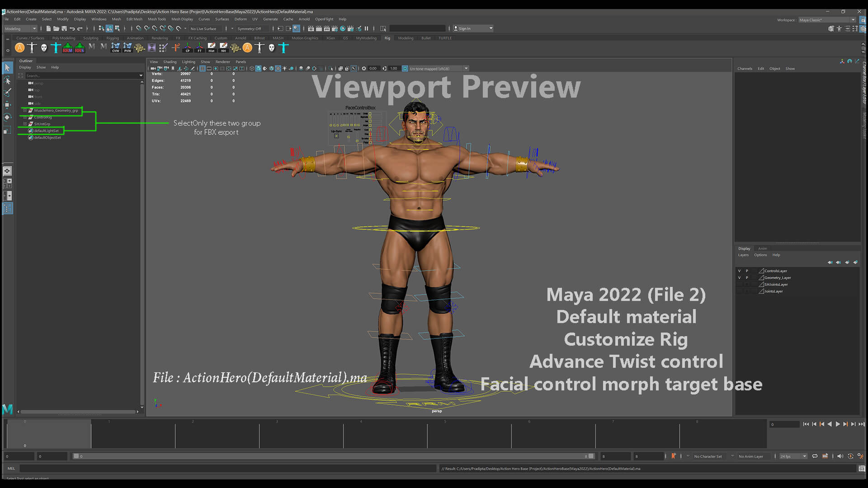The width and height of the screenshot is (868, 488).
Task: Toggle the viewport Grid display icon
Action: tap(202, 69)
